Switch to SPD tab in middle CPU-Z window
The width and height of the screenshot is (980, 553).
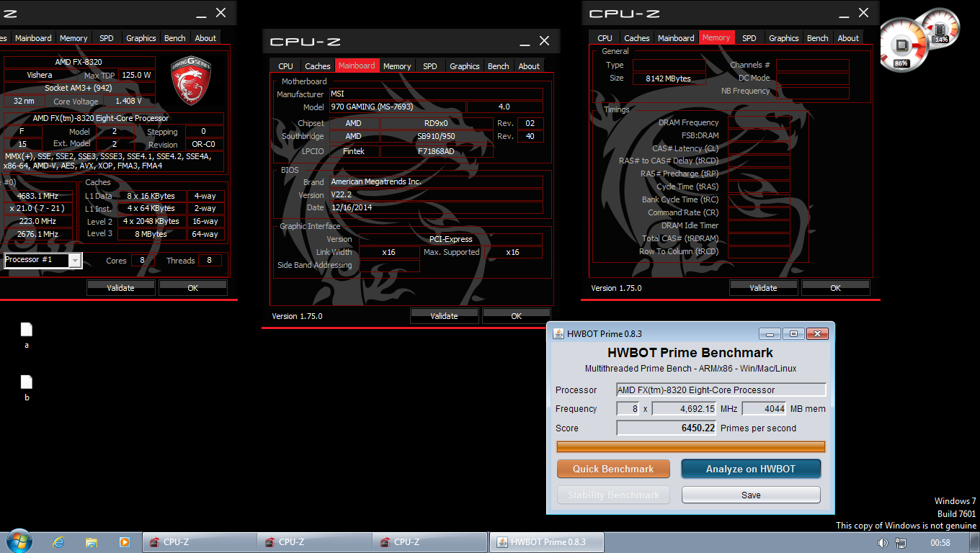(x=430, y=66)
